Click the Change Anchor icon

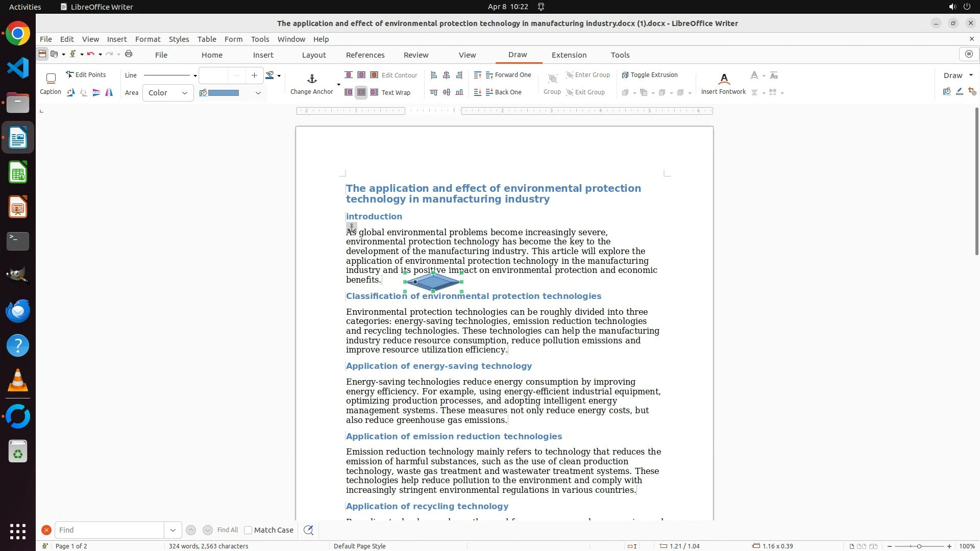pos(312,79)
